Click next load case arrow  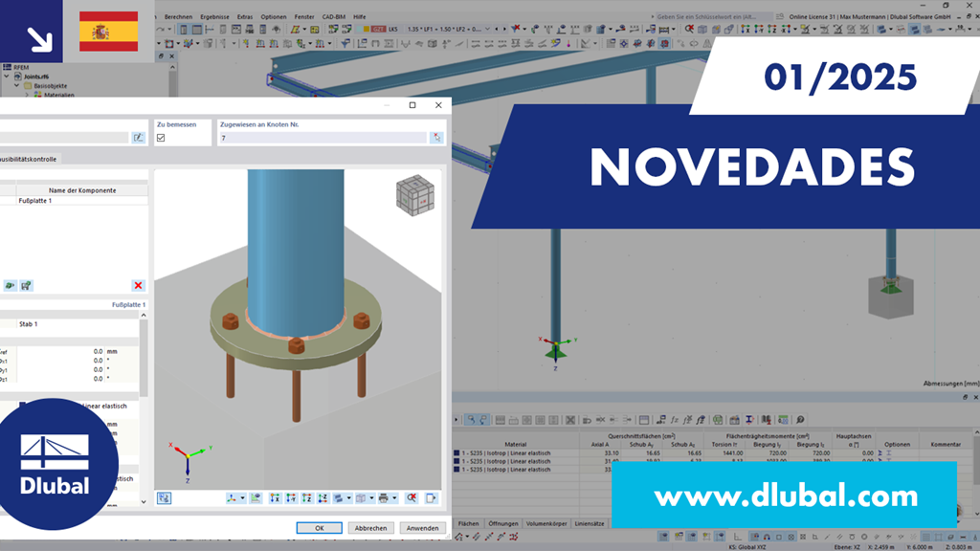[x=504, y=29]
